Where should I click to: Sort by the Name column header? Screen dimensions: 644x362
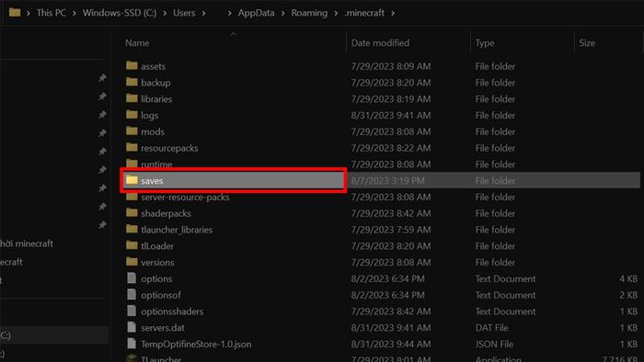137,42
